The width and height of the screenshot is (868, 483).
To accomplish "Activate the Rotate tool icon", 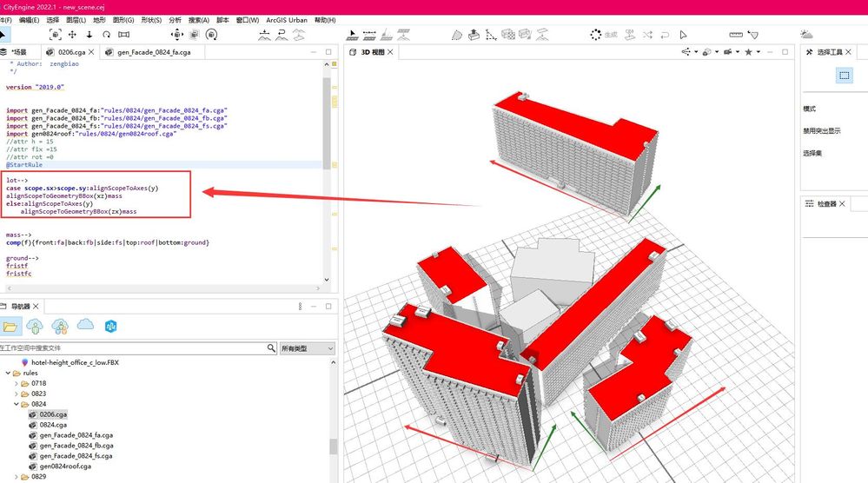I will [x=106, y=34].
